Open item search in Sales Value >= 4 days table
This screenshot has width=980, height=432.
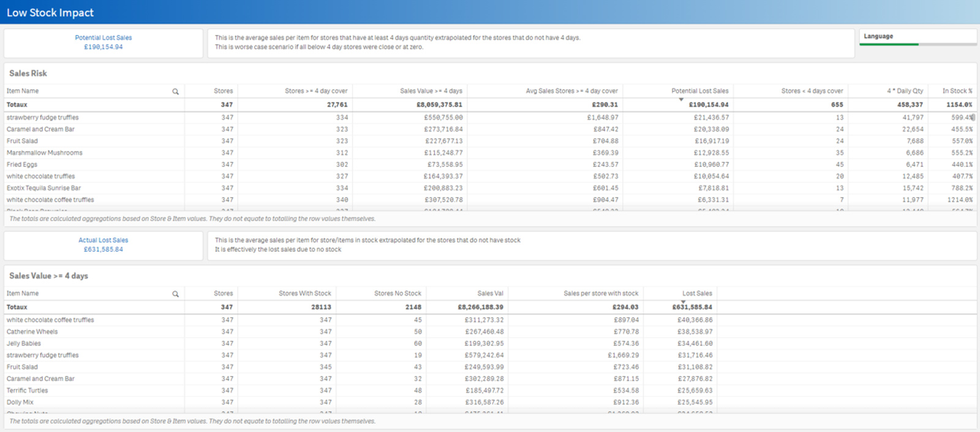pos(175,294)
